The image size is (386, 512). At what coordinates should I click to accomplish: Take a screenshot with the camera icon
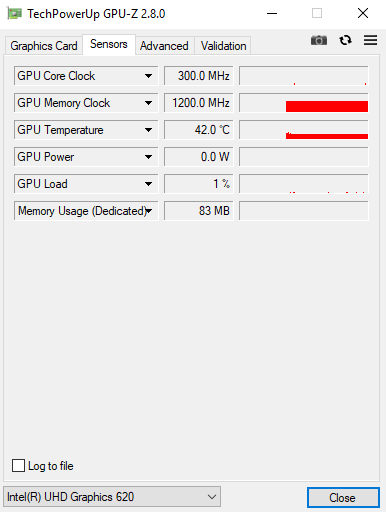[319, 40]
